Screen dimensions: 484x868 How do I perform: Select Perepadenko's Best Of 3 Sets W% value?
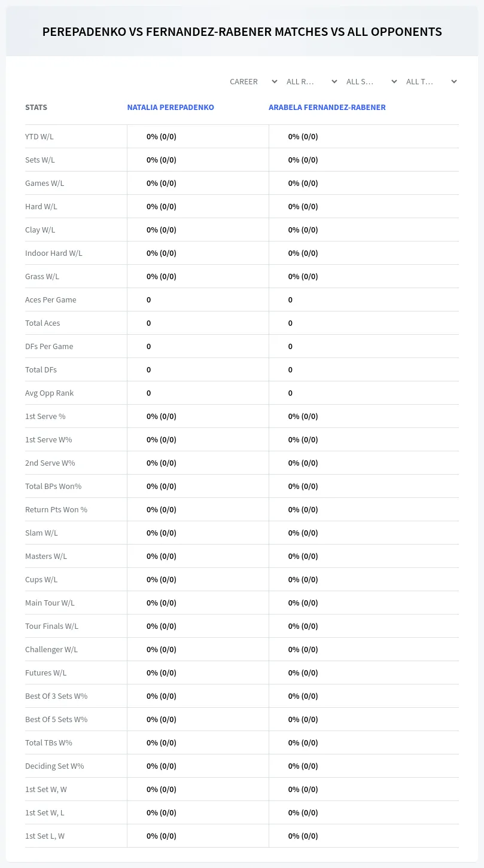pos(162,696)
